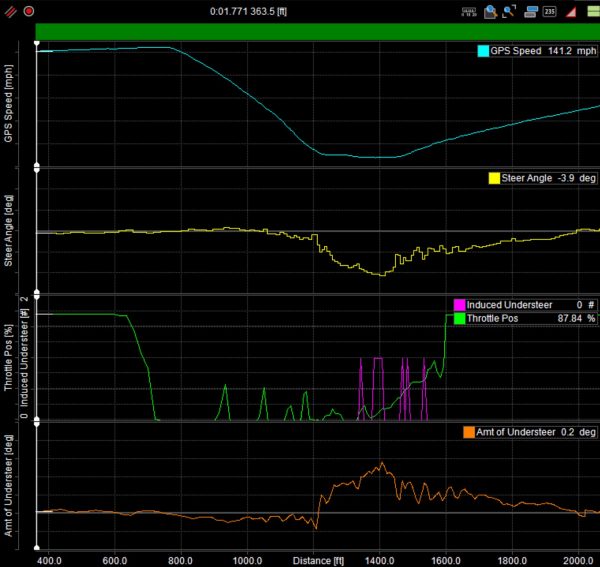Click the Distance [ft] axis title
This screenshot has height=567, width=600.
tap(318, 561)
